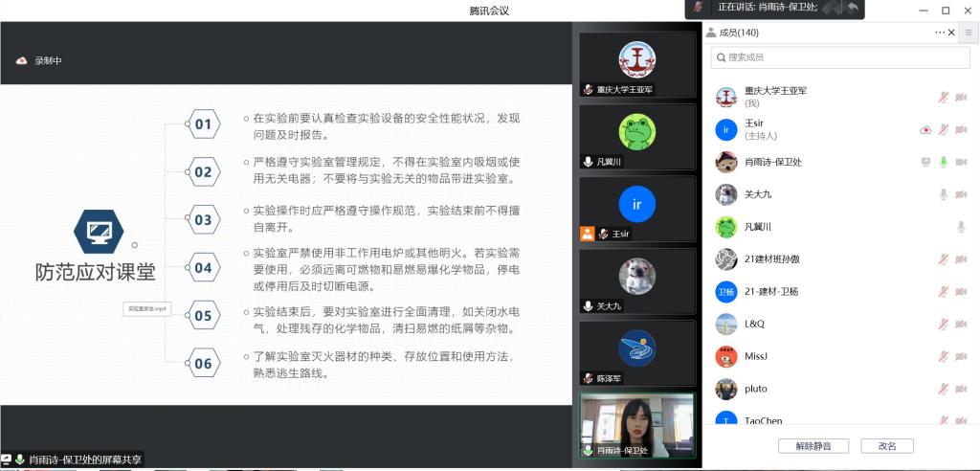Click the reply arrow in the speaking bar
This screenshot has height=471, width=980.
[851, 8]
